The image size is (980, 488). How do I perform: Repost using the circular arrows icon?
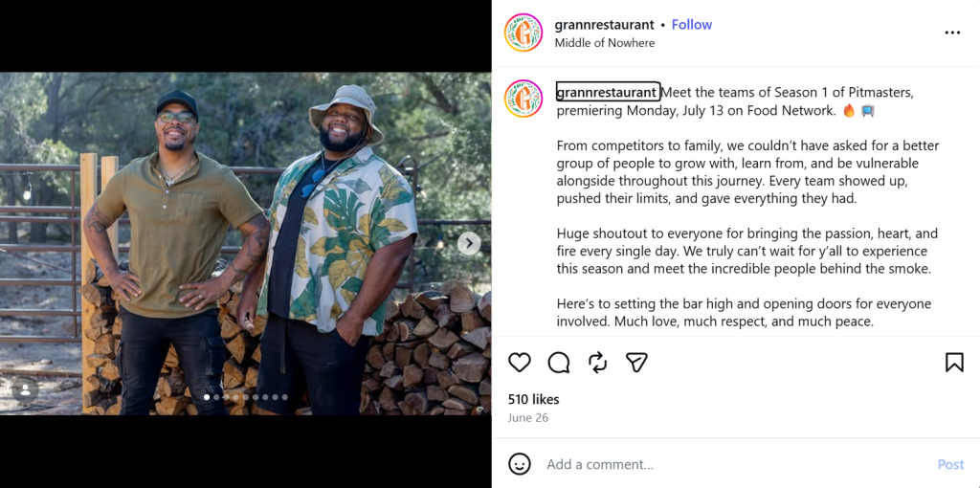point(598,363)
